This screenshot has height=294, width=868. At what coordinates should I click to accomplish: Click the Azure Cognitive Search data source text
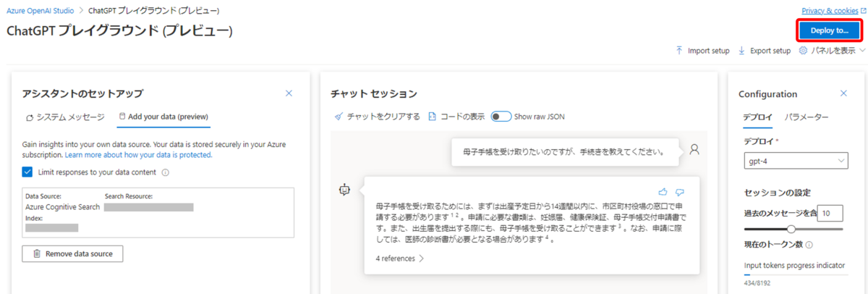61,206
